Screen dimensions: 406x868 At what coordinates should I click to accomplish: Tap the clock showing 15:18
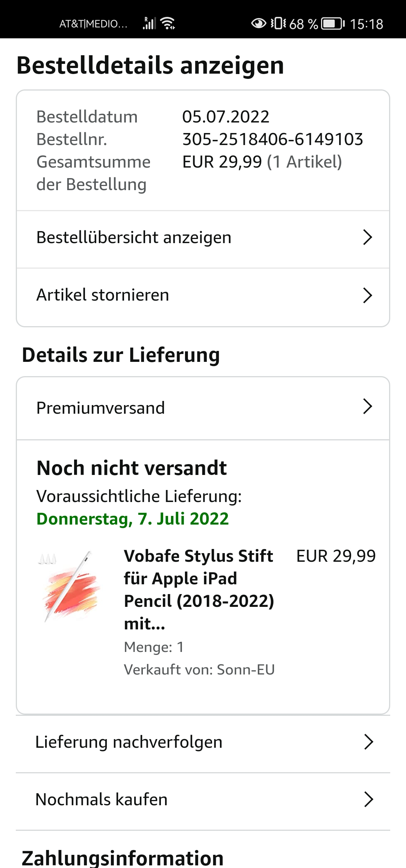click(366, 24)
